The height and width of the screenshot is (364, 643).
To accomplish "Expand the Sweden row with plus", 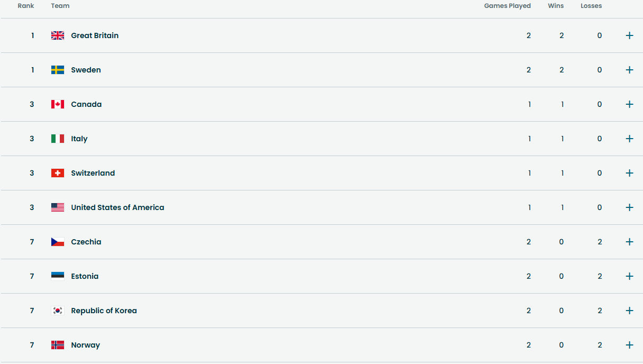I will click(x=629, y=70).
